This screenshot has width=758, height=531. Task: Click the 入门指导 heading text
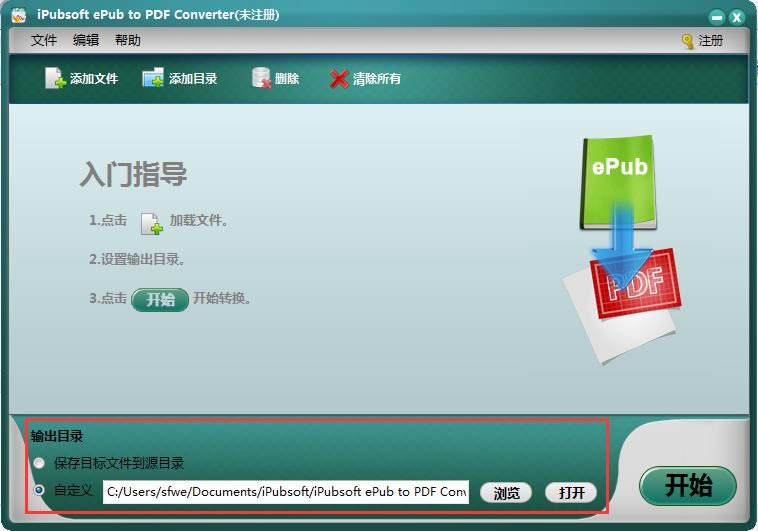[133, 175]
